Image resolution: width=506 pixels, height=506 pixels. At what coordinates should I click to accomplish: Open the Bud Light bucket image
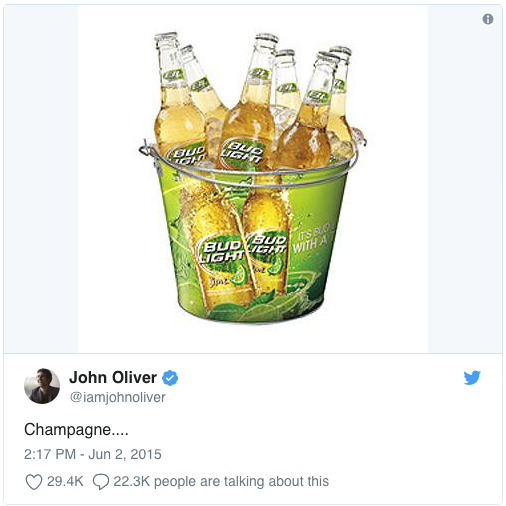(253, 178)
